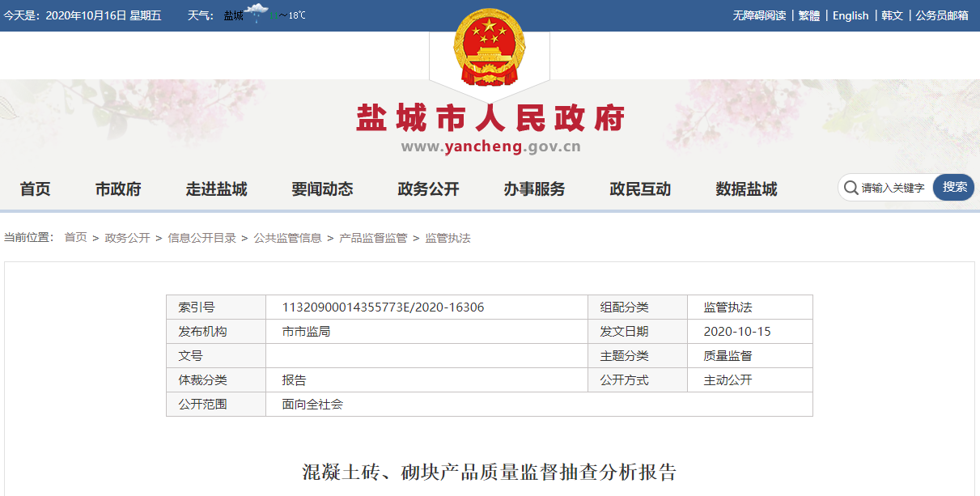Screen dimensions: 980x496
Task: Focus the 请输入关键字 search field
Action: pos(893,188)
